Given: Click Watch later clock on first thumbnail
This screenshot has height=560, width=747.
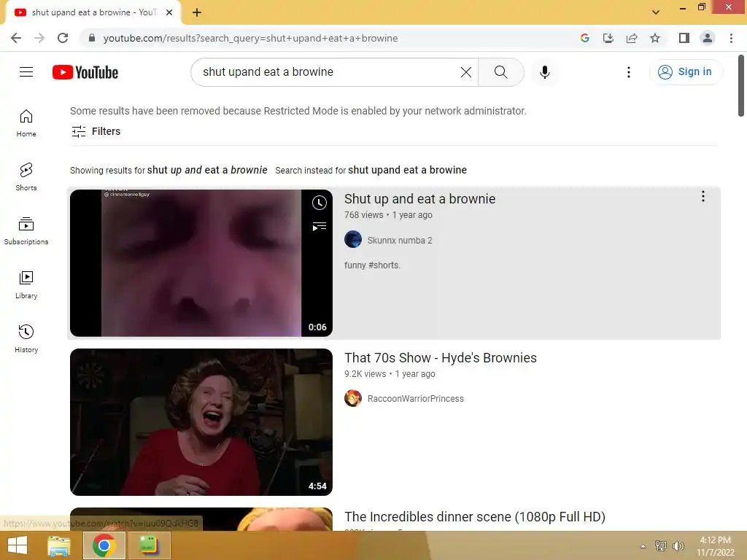Looking at the screenshot, I should point(319,203).
